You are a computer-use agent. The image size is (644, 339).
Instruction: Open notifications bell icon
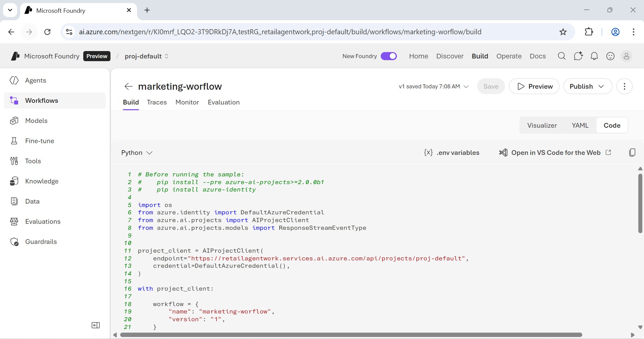(x=594, y=56)
